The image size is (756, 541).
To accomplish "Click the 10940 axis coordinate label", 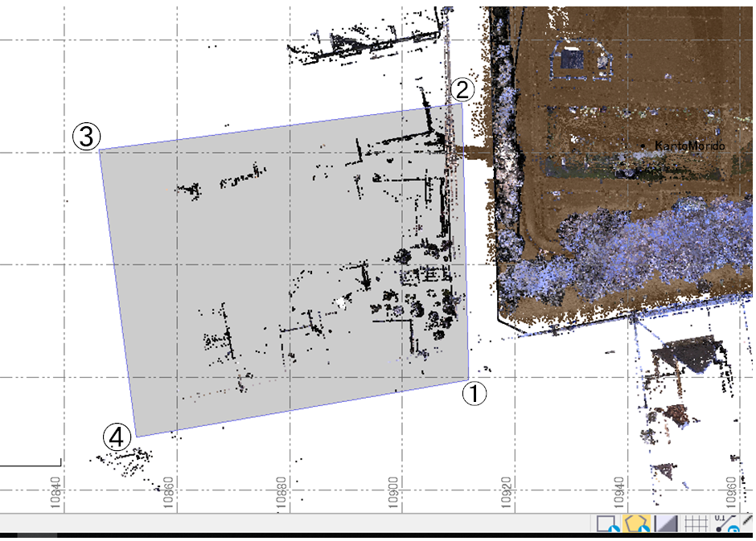I will pyautogui.click(x=618, y=492).
